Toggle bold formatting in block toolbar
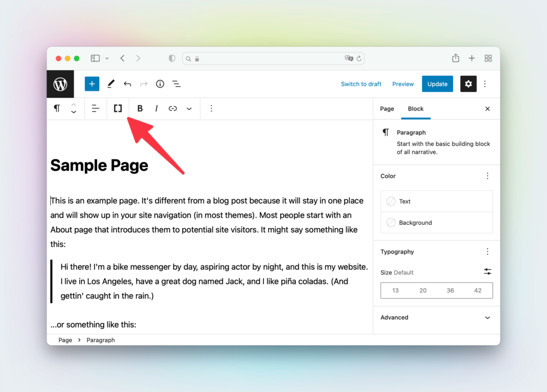The height and width of the screenshot is (392, 547). 140,108
